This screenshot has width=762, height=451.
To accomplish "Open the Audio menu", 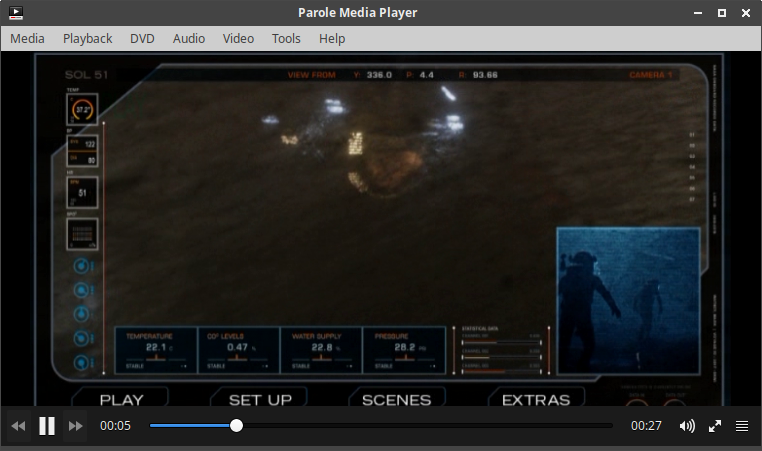I will click(x=189, y=38).
